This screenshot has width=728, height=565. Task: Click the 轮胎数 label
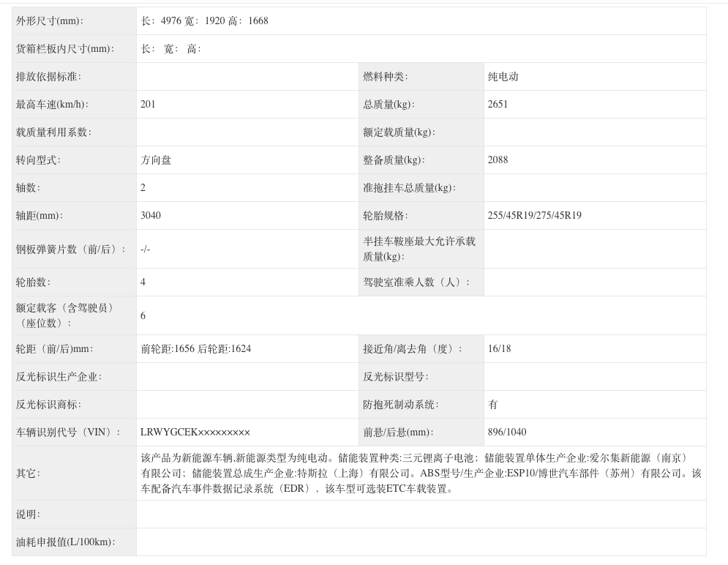(x=33, y=282)
